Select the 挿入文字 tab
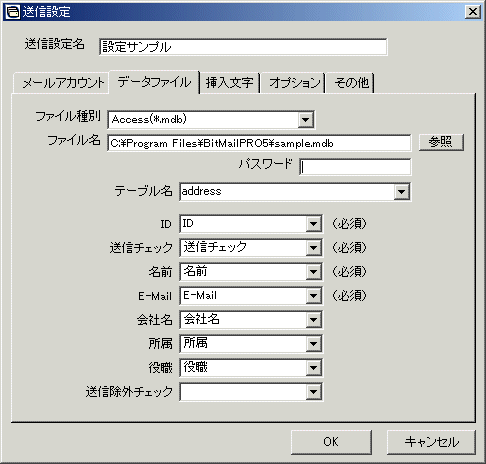Viewport: 486px width, 464px height. (x=230, y=83)
